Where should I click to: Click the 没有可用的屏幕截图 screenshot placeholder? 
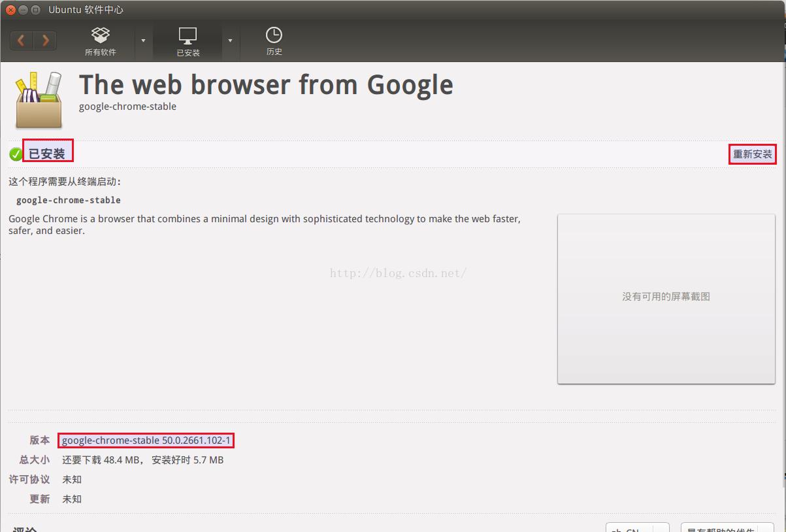(x=666, y=299)
